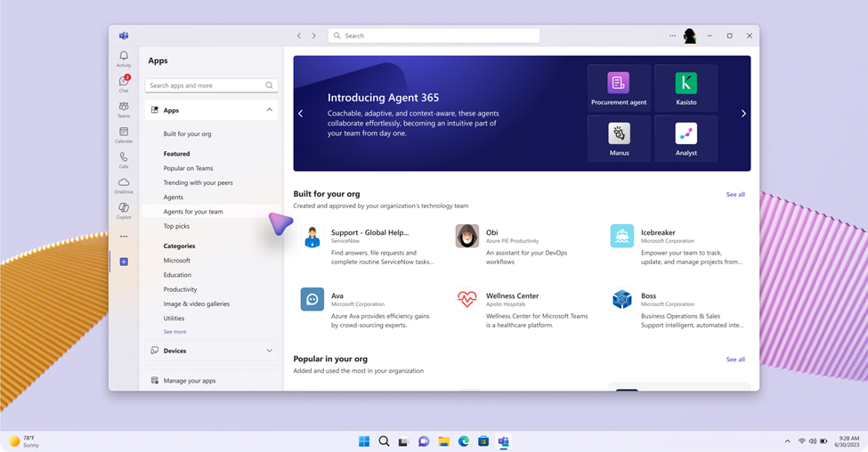Open Microsoft Store from the taskbar
This screenshot has height=452, width=868.
pos(483,441)
